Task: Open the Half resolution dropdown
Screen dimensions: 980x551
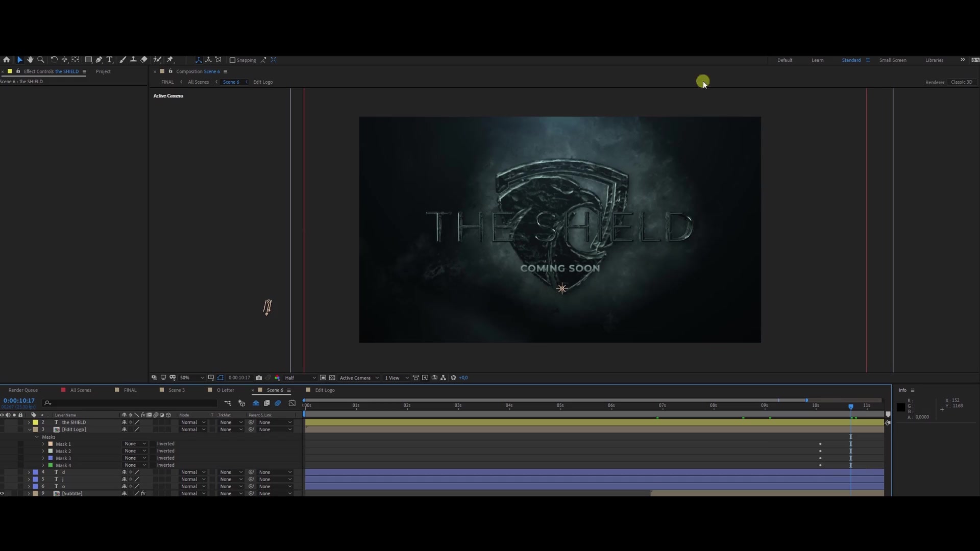Action: coord(300,378)
